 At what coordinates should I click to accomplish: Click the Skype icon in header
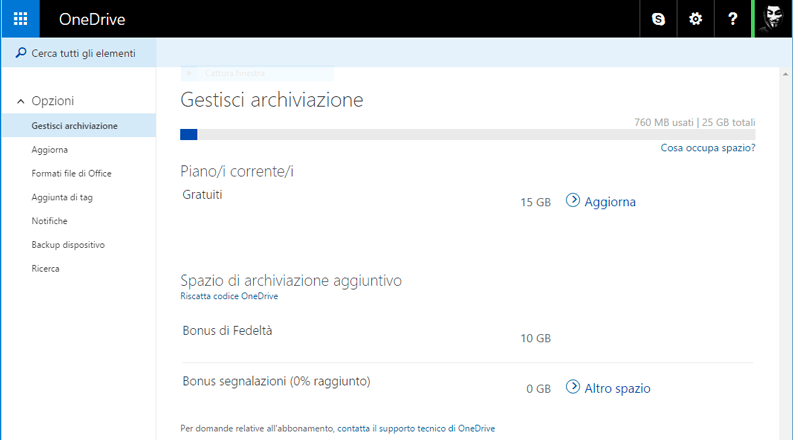pyautogui.click(x=658, y=19)
